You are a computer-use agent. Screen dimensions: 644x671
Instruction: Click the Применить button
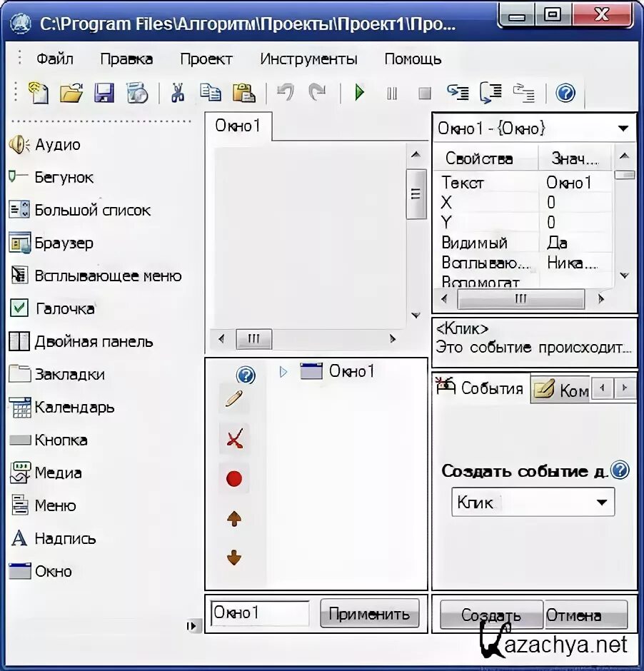[x=369, y=614]
